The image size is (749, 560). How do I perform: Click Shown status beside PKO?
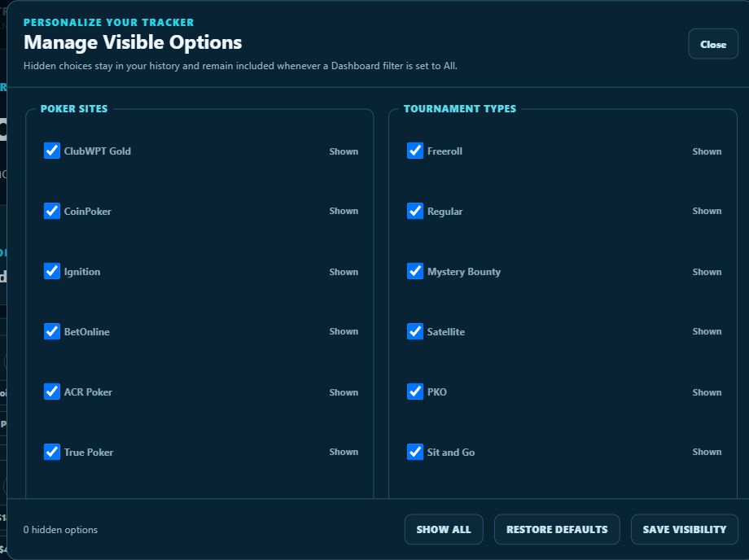(707, 392)
